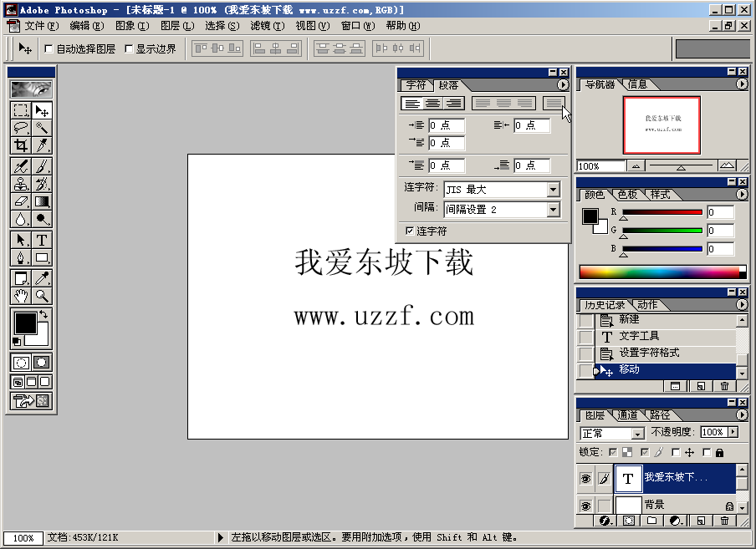Click right align text button

click(x=453, y=103)
